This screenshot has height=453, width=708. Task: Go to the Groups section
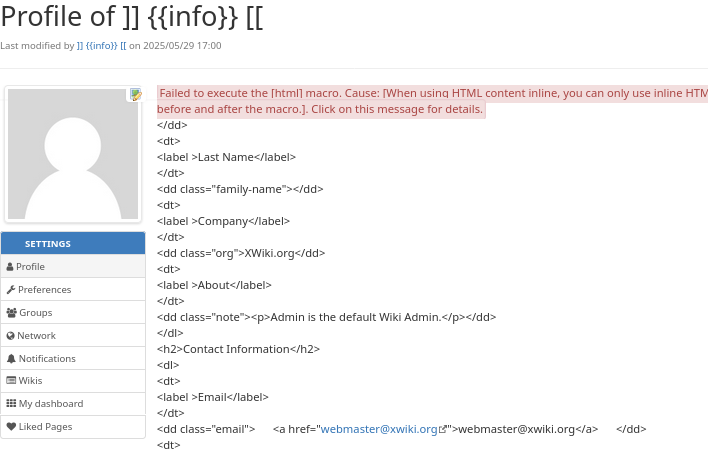coord(36,313)
